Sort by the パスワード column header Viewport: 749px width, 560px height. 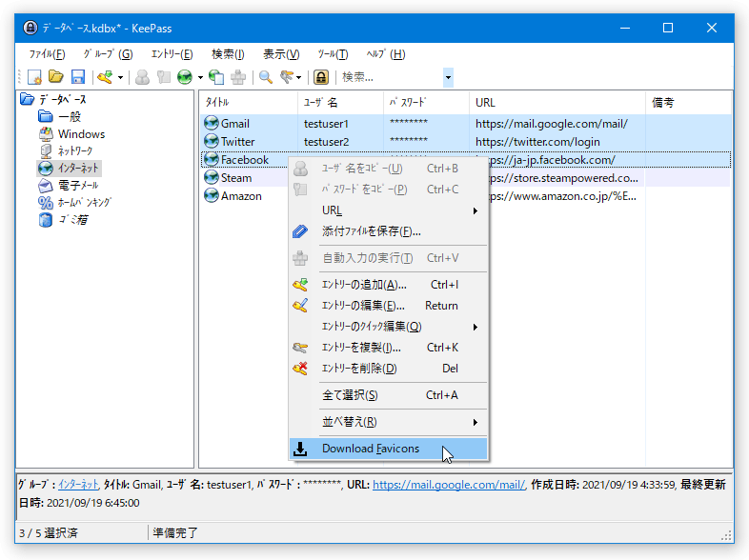[x=427, y=102]
